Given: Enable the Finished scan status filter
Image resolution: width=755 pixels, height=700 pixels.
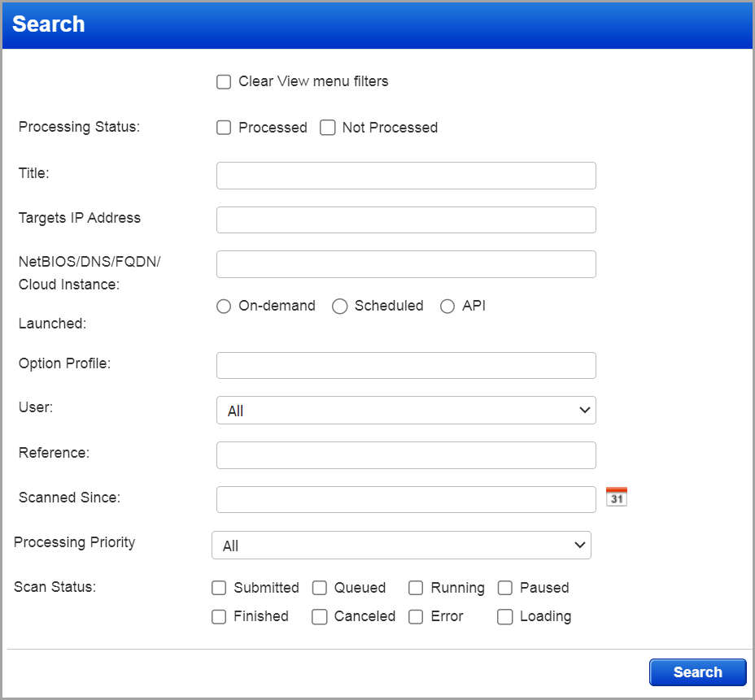Looking at the screenshot, I should 219,616.
